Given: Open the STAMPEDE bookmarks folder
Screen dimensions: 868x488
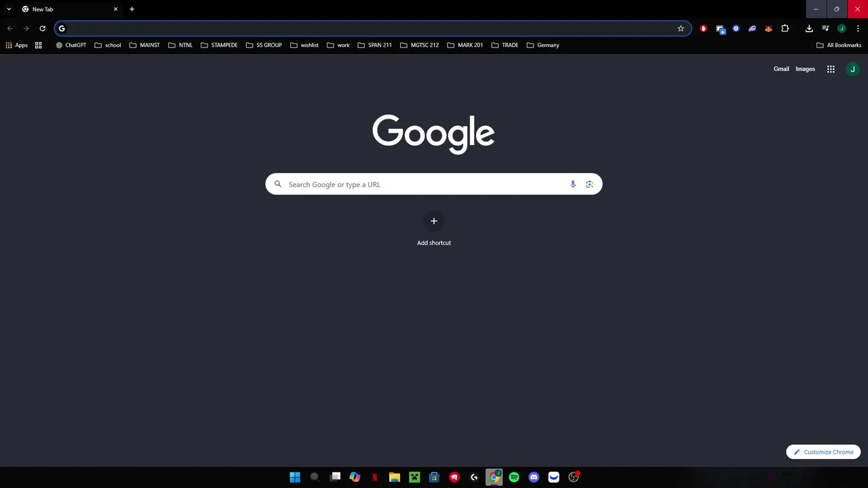Looking at the screenshot, I should pyautogui.click(x=219, y=45).
